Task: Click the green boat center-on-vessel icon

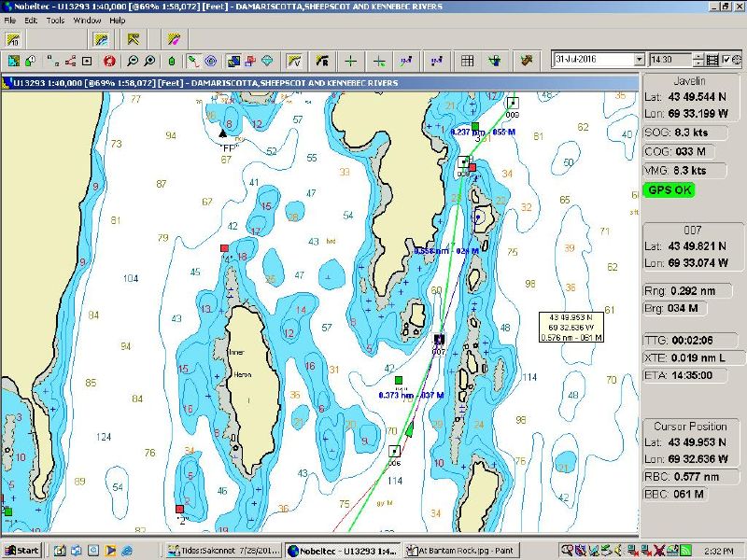Action: pos(172,61)
